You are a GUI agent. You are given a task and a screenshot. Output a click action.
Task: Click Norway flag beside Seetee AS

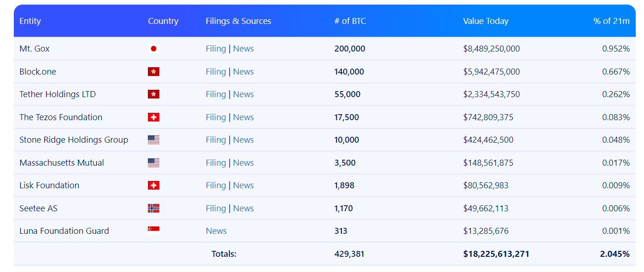(x=153, y=208)
